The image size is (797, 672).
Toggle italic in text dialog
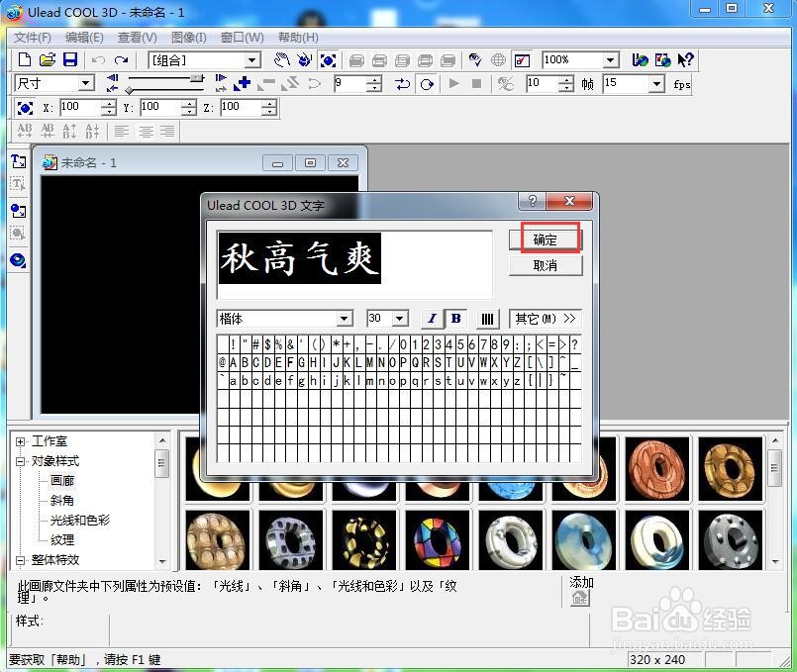tap(432, 319)
